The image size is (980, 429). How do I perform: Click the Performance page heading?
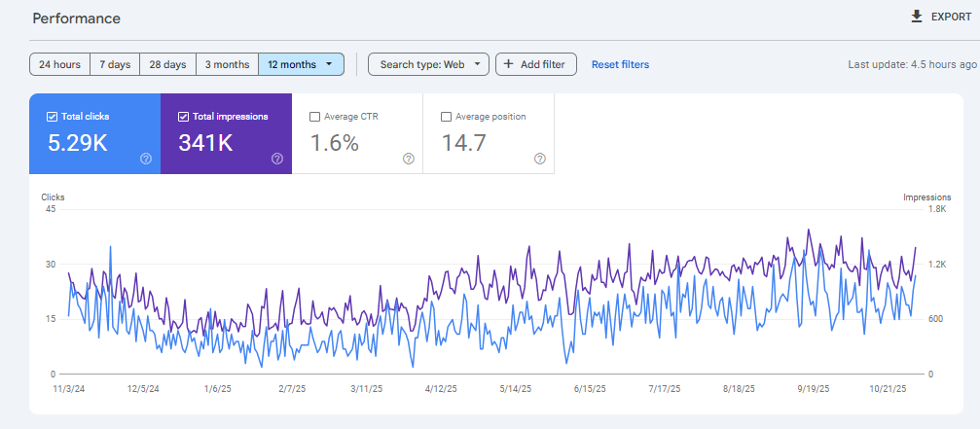click(77, 18)
